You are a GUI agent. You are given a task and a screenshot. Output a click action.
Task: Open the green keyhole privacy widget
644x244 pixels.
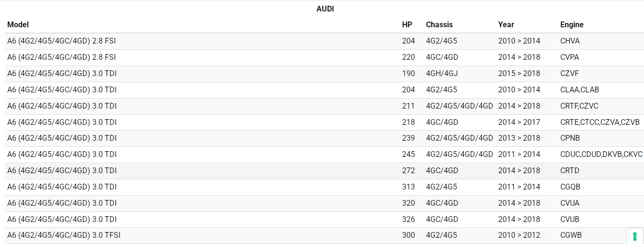(634, 236)
